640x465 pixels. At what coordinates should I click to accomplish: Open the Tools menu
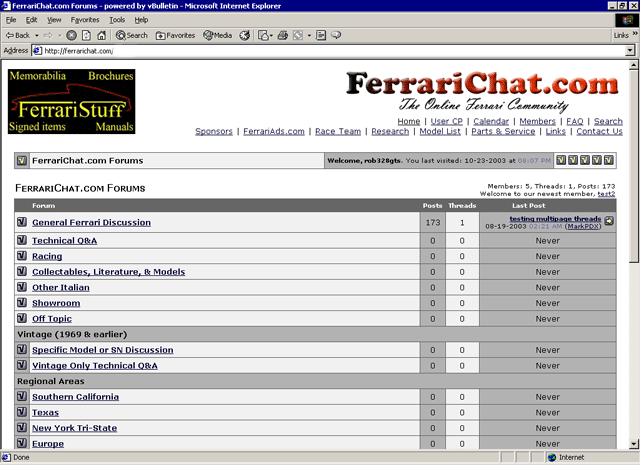point(117,20)
